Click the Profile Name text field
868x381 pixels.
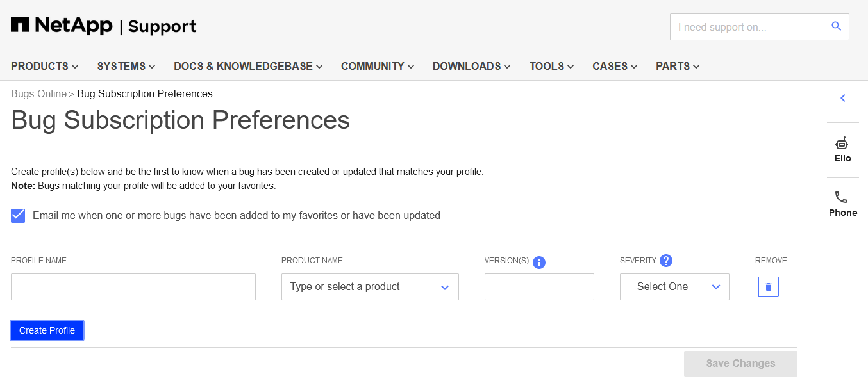133,287
